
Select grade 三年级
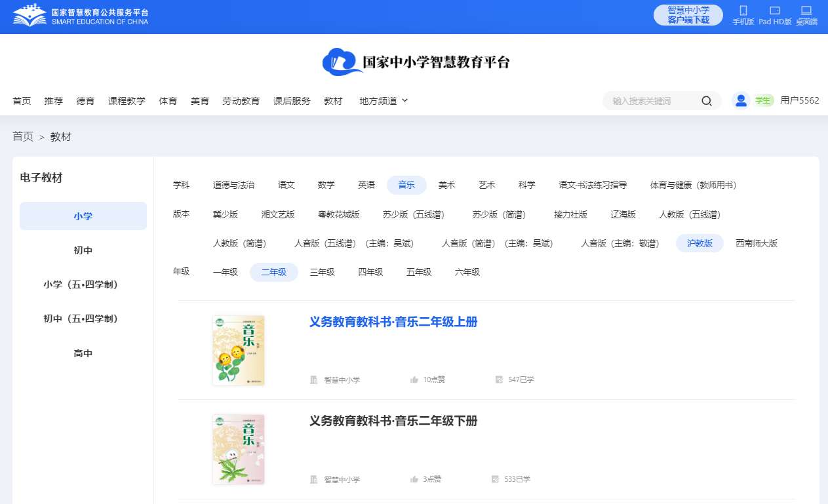[323, 272]
